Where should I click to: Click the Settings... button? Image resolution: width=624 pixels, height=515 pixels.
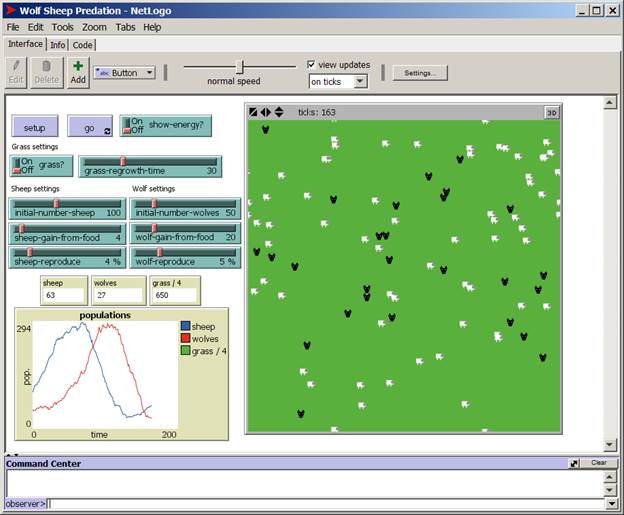420,72
